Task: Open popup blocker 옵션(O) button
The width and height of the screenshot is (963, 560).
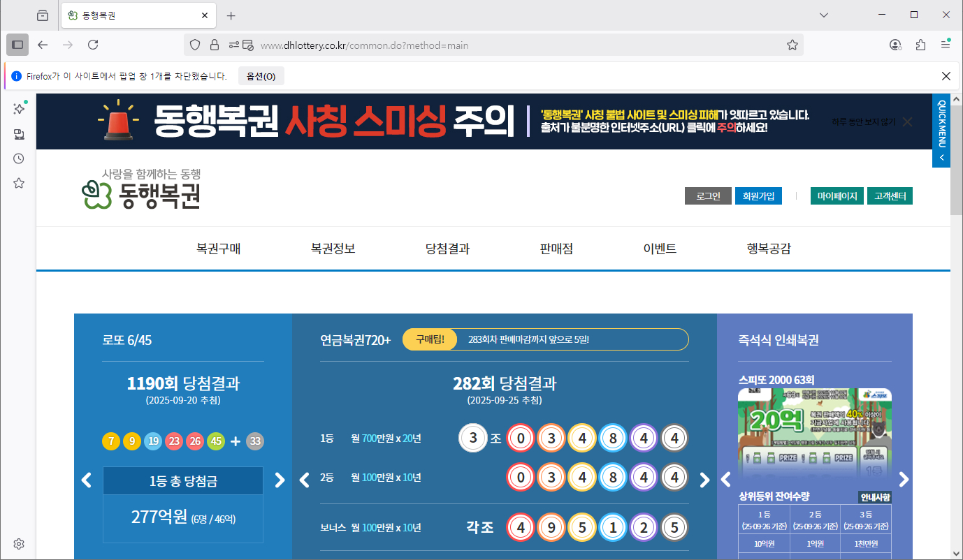Action: 261,76
